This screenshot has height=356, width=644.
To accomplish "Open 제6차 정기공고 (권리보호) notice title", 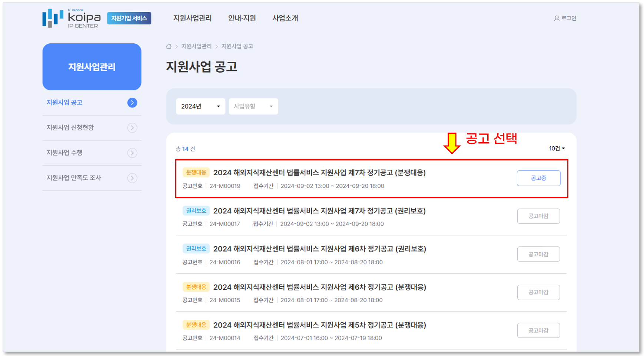I will 320,249.
